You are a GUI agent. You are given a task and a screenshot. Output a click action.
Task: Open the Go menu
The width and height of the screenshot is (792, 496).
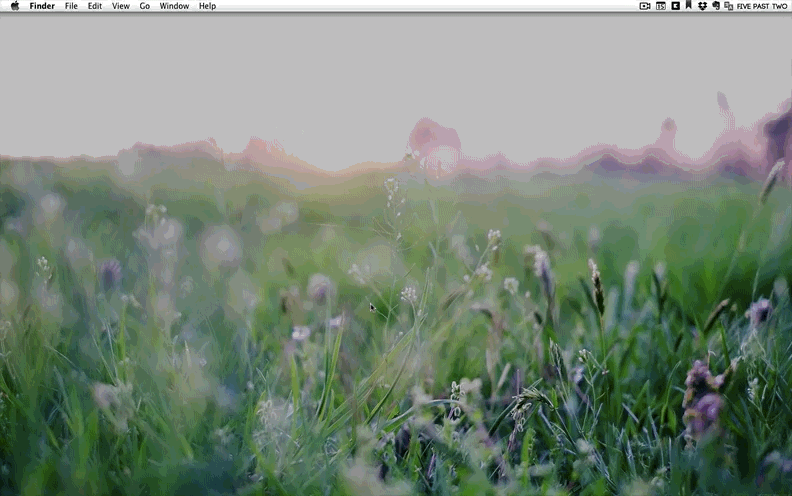point(144,6)
